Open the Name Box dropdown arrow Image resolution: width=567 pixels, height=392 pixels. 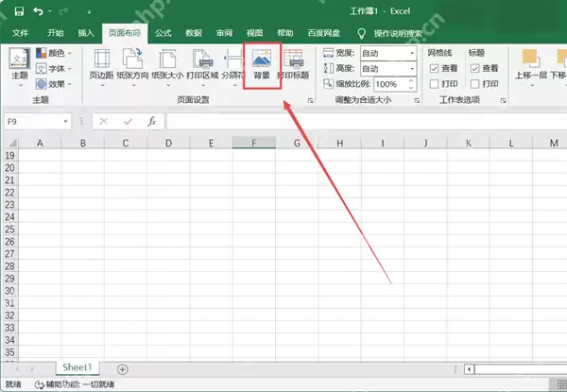(x=66, y=122)
